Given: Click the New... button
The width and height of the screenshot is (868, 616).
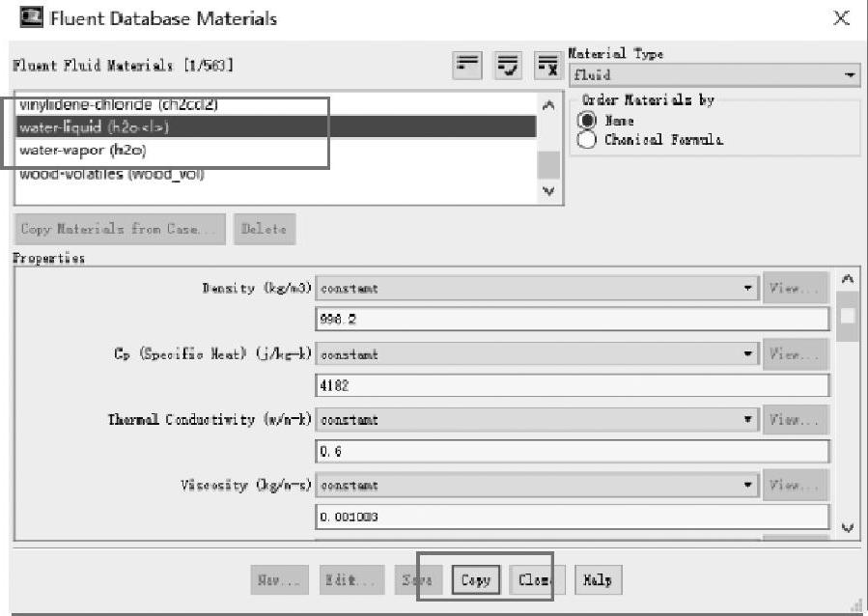Looking at the screenshot, I should [280, 579].
